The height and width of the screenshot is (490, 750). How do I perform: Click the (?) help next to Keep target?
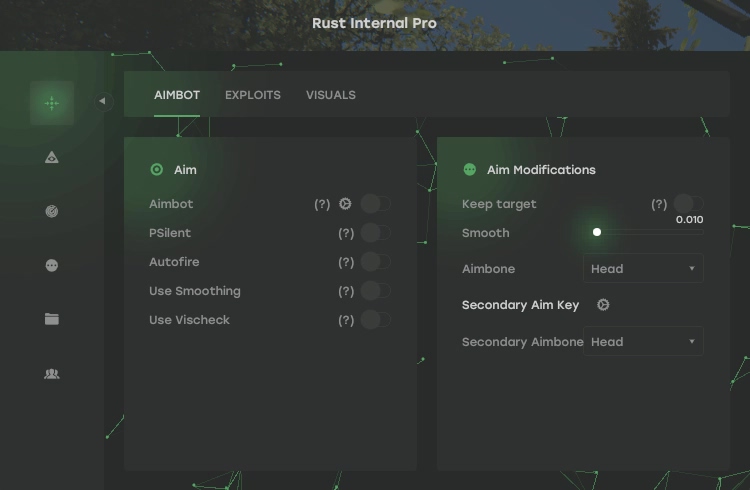click(x=659, y=204)
